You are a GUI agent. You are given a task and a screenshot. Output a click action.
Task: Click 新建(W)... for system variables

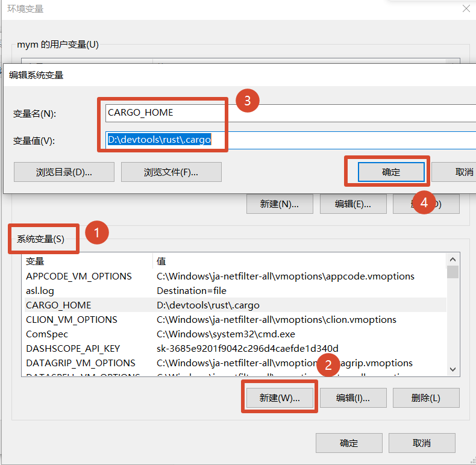click(x=280, y=398)
